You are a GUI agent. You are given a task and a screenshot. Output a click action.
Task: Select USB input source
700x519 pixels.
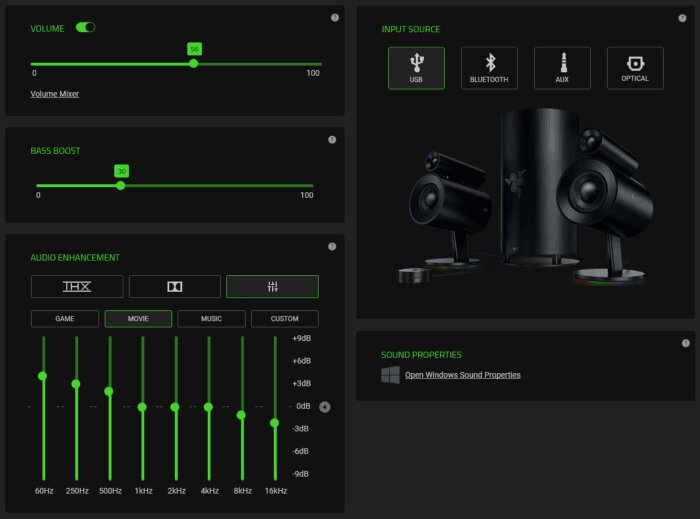[416, 68]
